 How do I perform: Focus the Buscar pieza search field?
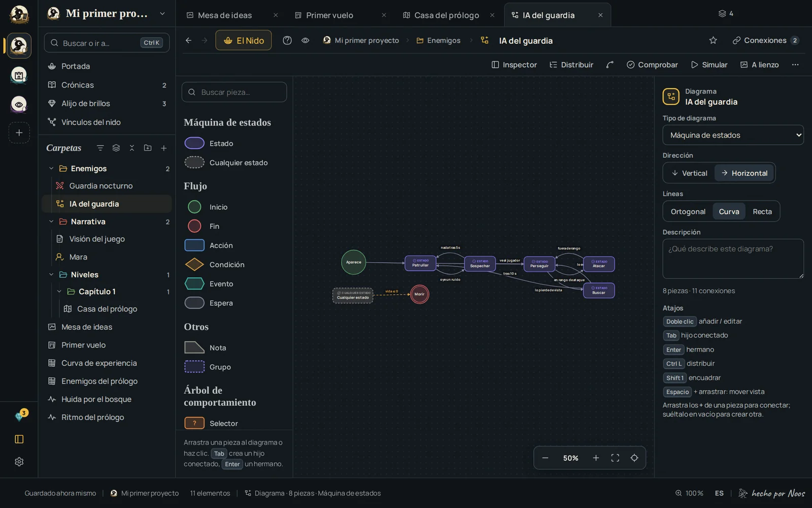pos(234,92)
